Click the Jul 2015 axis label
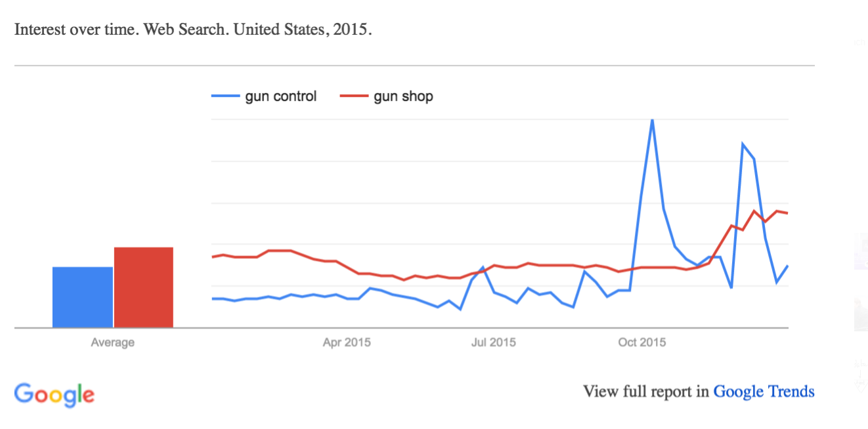This screenshot has width=868, height=429. [x=494, y=342]
